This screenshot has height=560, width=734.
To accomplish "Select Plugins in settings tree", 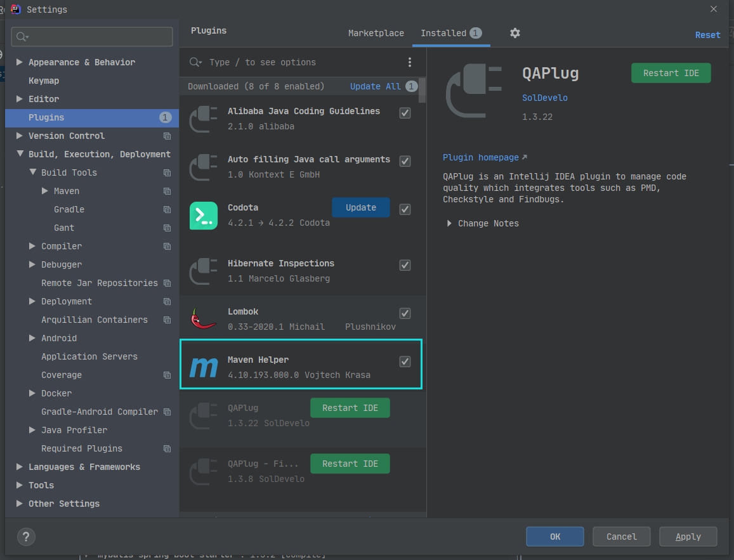I will click(x=92, y=117).
